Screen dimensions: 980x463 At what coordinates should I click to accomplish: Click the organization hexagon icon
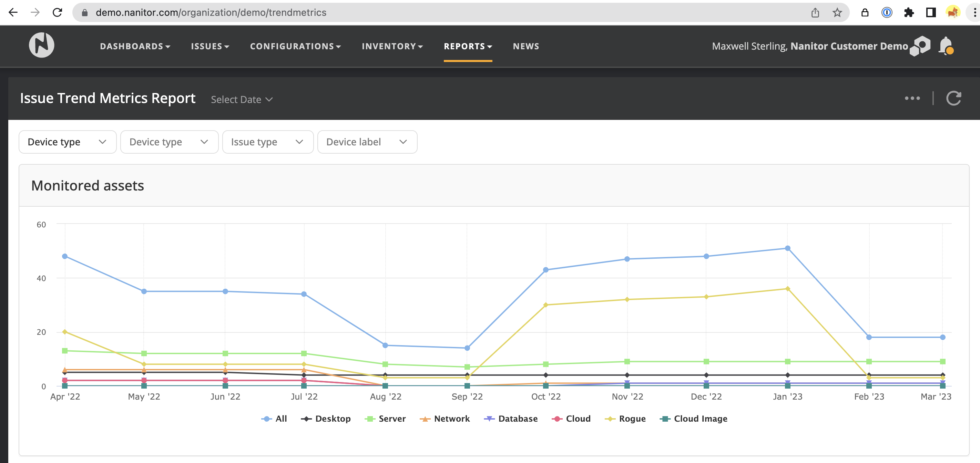click(x=920, y=46)
